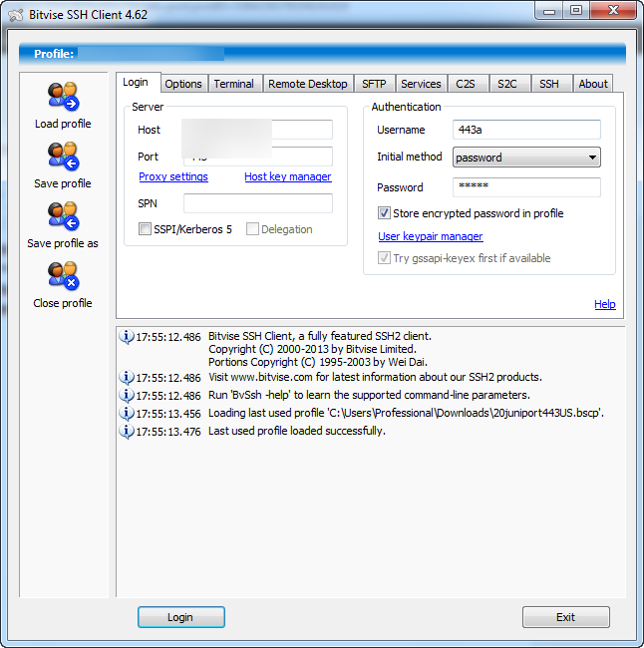Open the Remote Desktop tab
644x648 pixels.
[308, 84]
